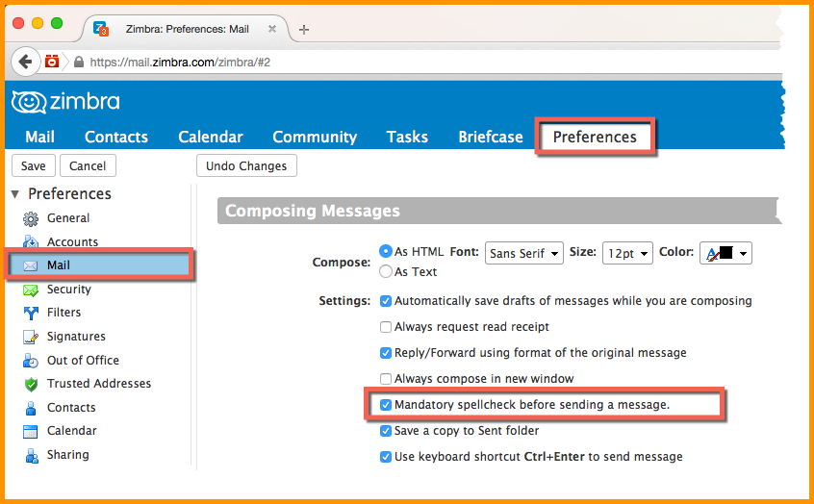The image size is (814, 504).
Task: Select Signatures in preferences tree
Action: (76, 337)
